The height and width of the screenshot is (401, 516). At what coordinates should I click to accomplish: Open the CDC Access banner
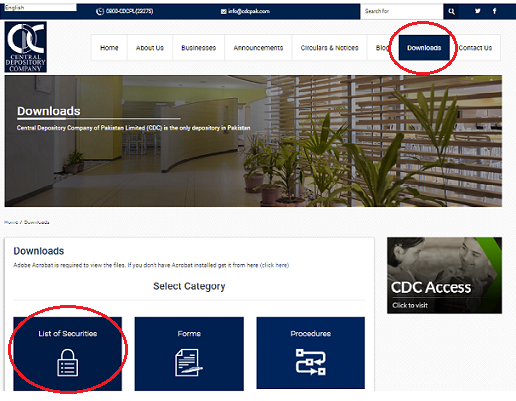(444, 275)
